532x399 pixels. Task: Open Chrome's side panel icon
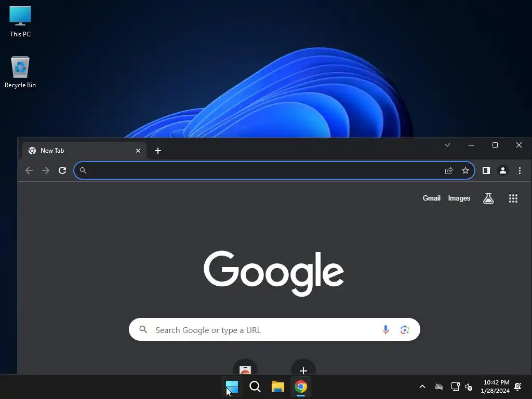[486, 170]
